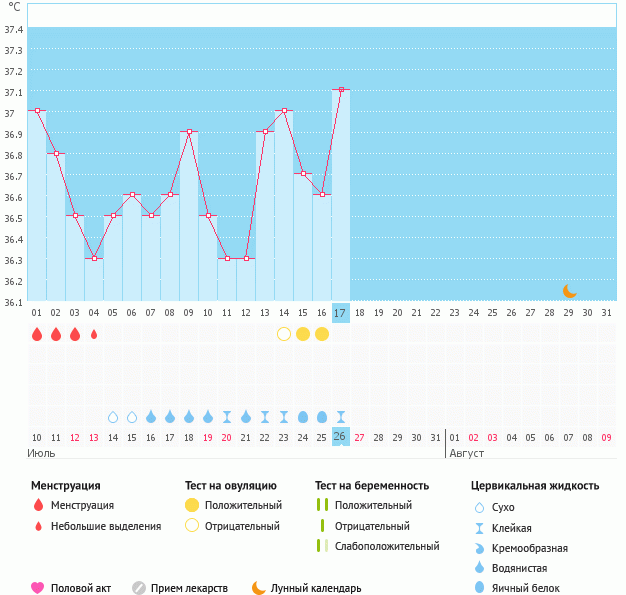This screenshot has width=626, height=595.
Task: Select the positive ovulation test on day 16
Action: coord(322,334)
